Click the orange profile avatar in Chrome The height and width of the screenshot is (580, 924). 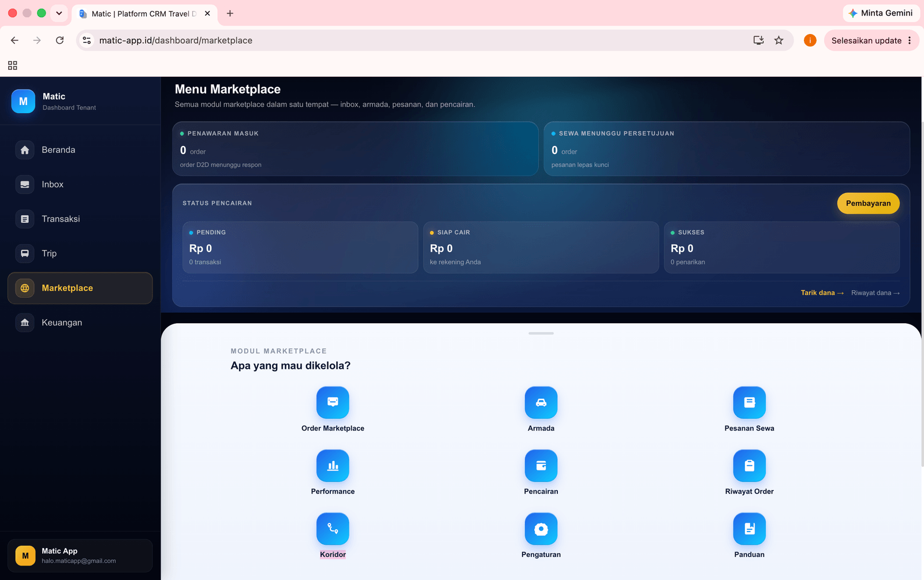[x=810, y=40]
